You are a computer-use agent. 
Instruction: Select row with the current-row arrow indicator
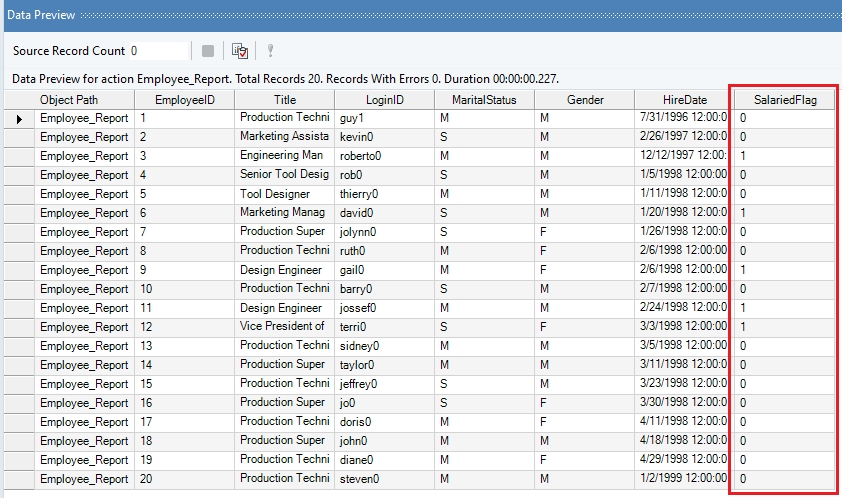pos(19,118)
